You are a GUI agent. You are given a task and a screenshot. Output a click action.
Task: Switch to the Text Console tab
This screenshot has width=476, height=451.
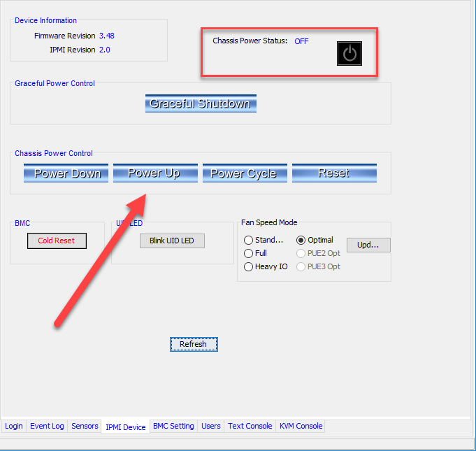pos(250,426)
